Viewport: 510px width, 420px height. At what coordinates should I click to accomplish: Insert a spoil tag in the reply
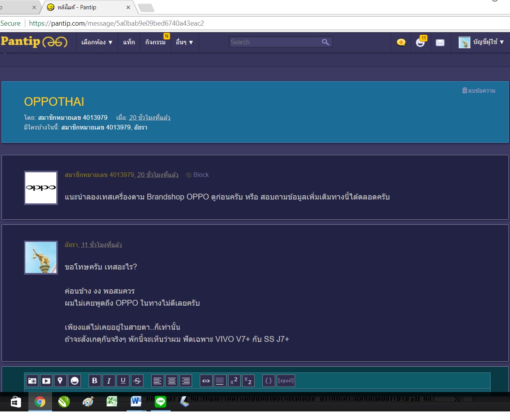coord(286,381)
